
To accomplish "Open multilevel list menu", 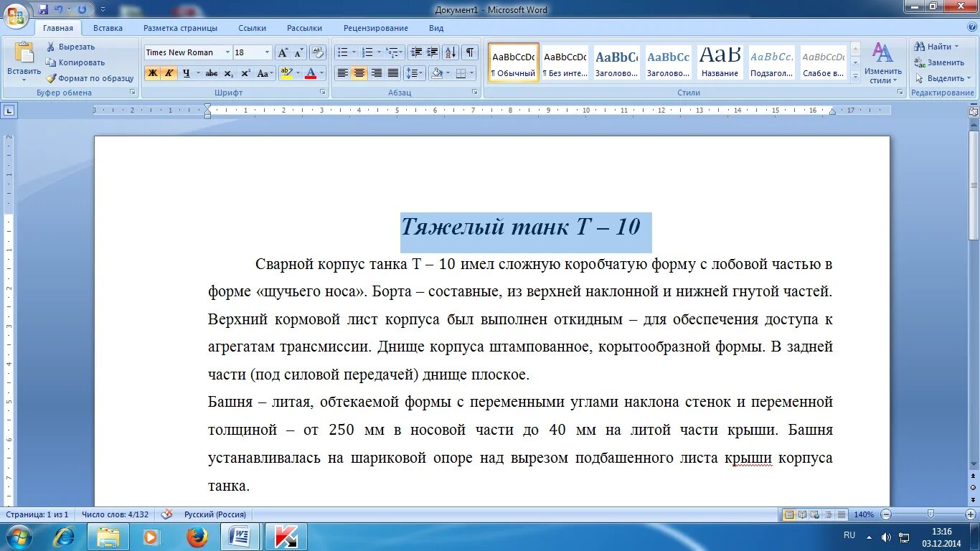I will (394, 52).
